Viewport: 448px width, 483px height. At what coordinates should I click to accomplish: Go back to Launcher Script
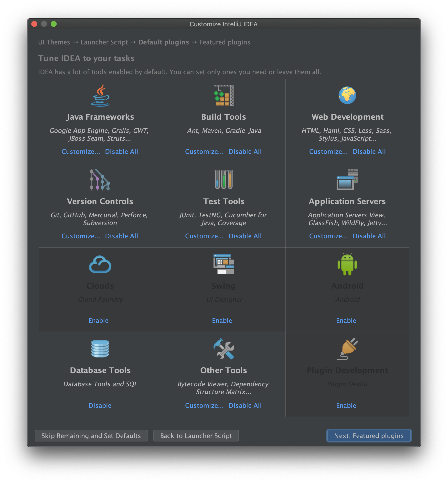tap(196, 436)
